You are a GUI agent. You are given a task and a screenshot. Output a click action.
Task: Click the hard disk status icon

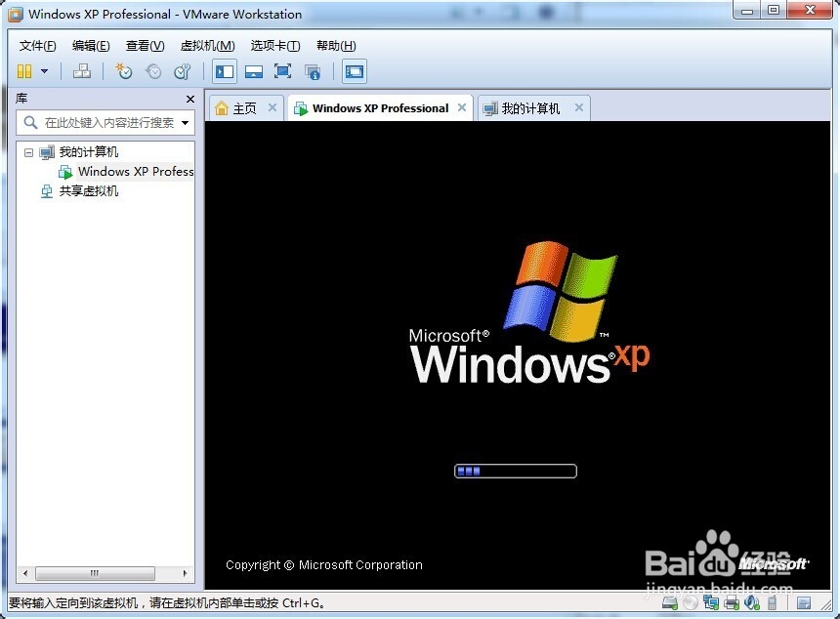668,602
